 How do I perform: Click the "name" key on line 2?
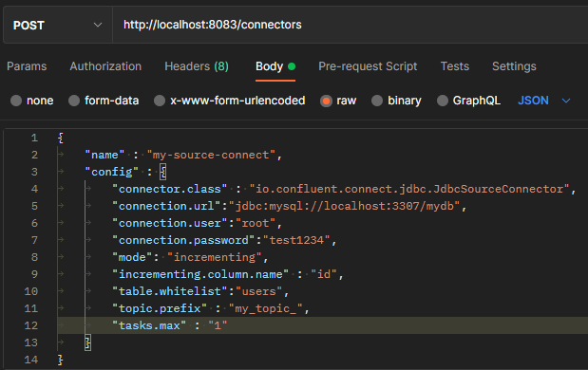(x=104, y=155)
